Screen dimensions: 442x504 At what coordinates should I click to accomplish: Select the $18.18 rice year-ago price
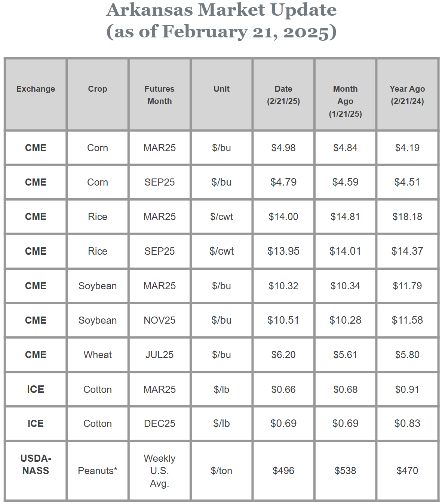click(x=407, y=217)
